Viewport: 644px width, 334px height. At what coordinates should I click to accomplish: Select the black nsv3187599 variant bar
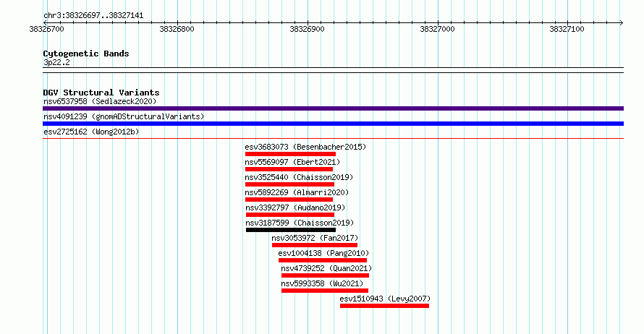point(291,230)
